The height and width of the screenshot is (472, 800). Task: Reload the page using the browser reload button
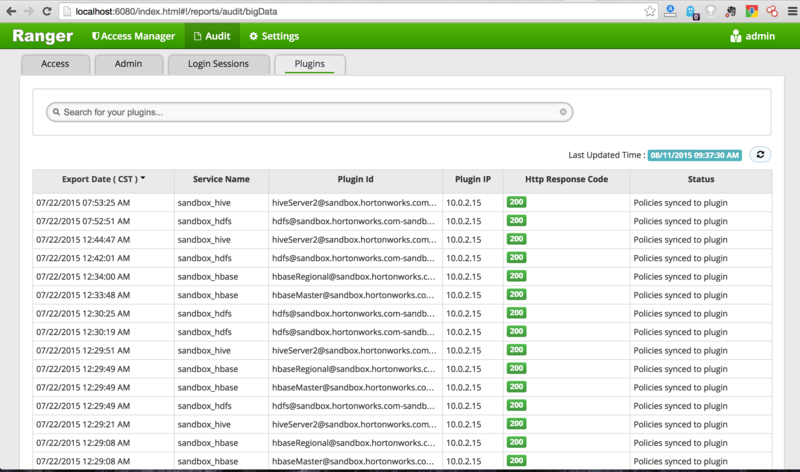(x=43, y=10)
